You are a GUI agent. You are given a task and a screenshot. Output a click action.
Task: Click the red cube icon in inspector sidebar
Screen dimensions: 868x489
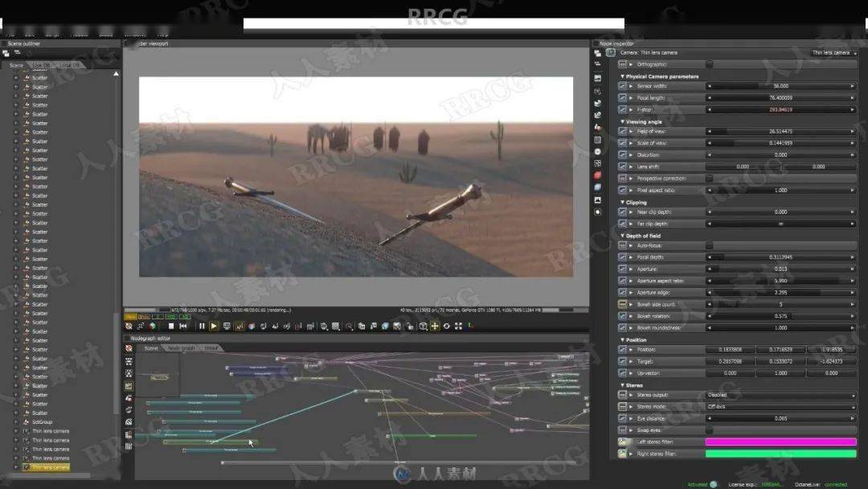(597, 175)
